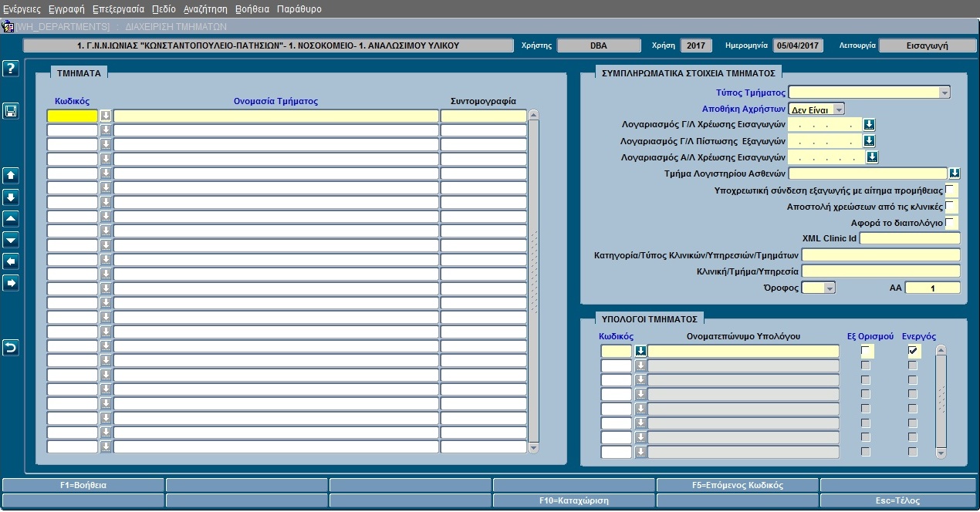Toggle Υποχρεωτική σύνδεση εξαγωγής με αίτημα προμήθειας
The image size is (980, 512).
click(950, 190)
